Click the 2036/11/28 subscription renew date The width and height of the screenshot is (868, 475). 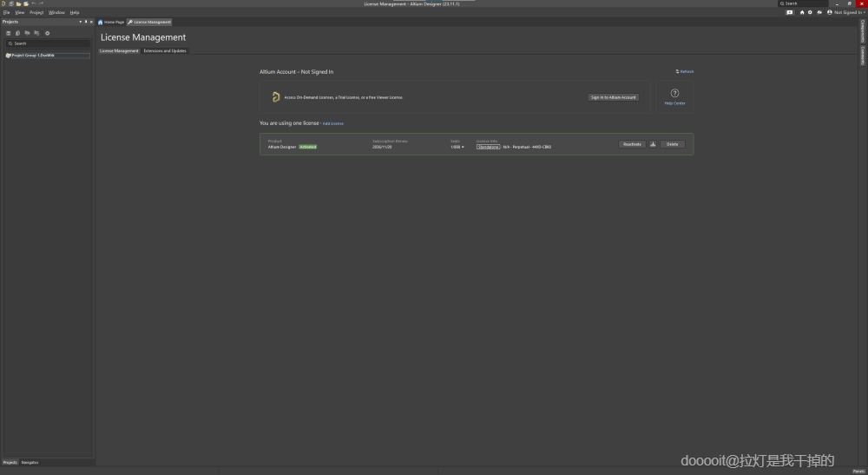pos(382,147)
